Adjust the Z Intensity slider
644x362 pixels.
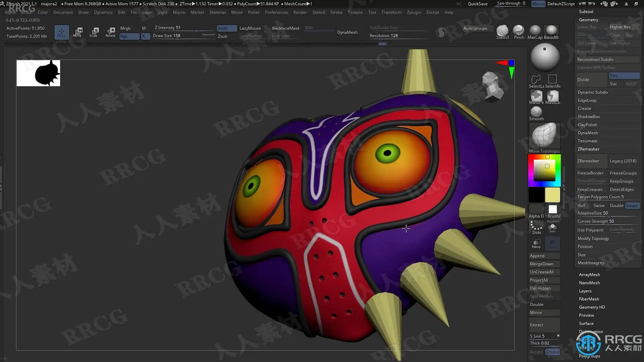click(184, 28)
